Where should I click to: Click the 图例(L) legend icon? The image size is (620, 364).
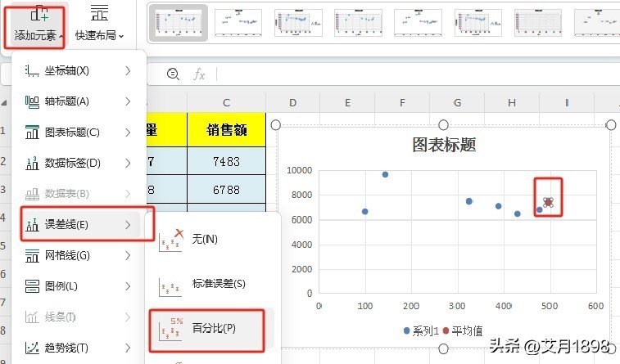click(33, 286)
